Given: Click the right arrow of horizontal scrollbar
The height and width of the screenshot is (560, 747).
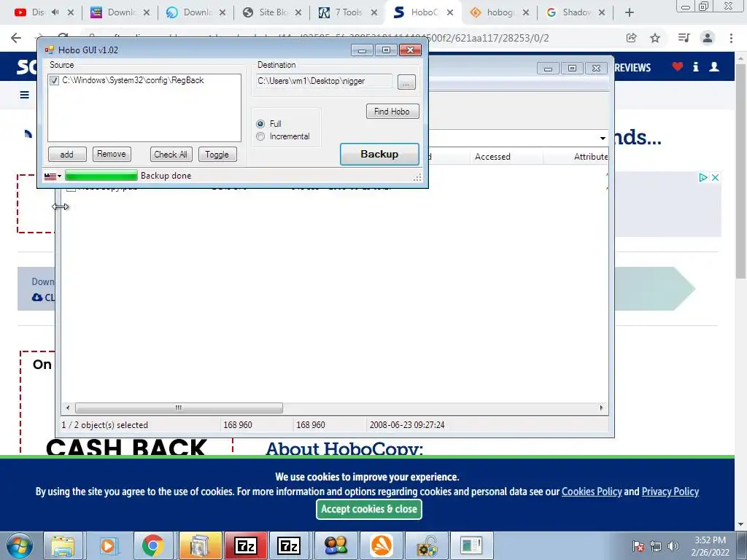Looking at the screenshot, I should [601, 408].
